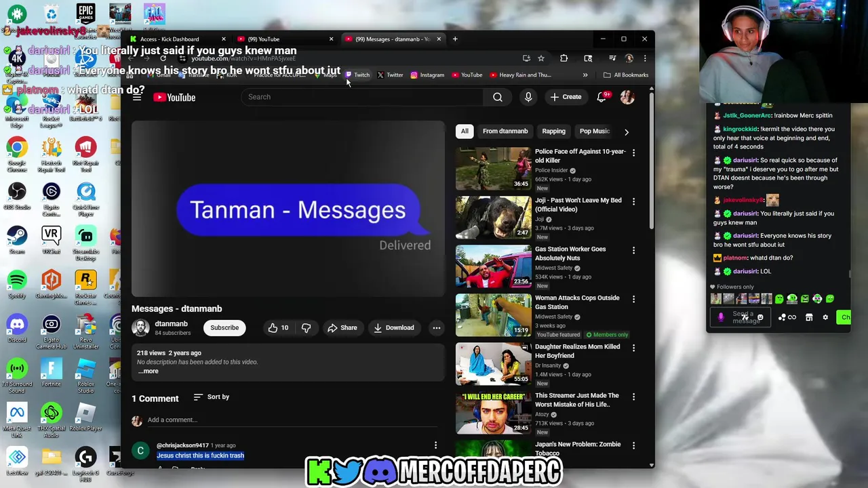
Task: Open the YouTube guide hamburger menu
Action: point(137,98)
